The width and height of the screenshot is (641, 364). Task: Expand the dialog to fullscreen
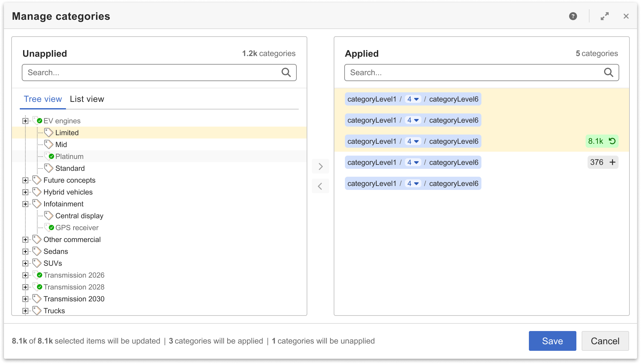click(x=605, y=16)
